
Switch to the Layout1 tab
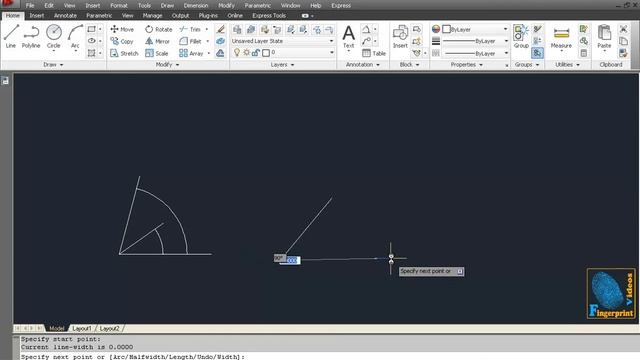click(82, 328)
